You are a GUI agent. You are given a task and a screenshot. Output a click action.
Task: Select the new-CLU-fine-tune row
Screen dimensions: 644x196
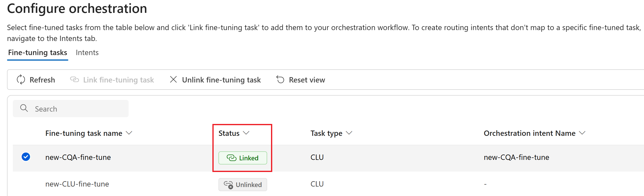(x=325, y=184)
